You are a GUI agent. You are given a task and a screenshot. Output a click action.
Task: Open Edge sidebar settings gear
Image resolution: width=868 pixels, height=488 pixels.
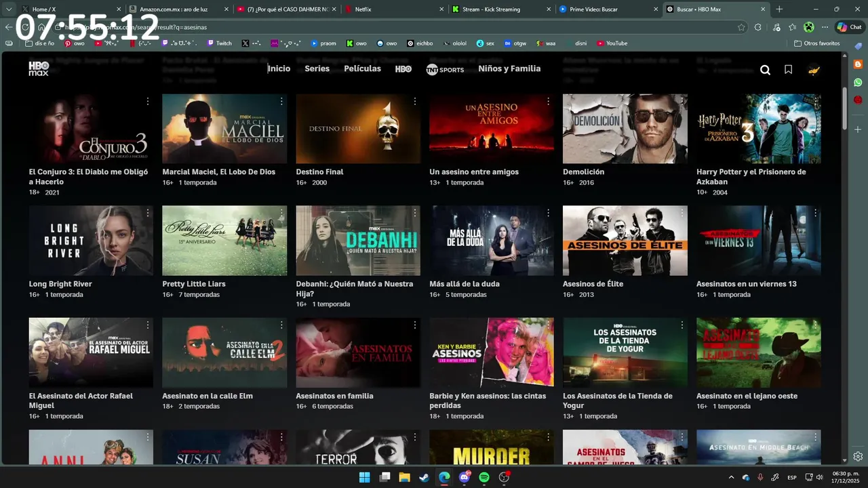(x=858, y=456)
